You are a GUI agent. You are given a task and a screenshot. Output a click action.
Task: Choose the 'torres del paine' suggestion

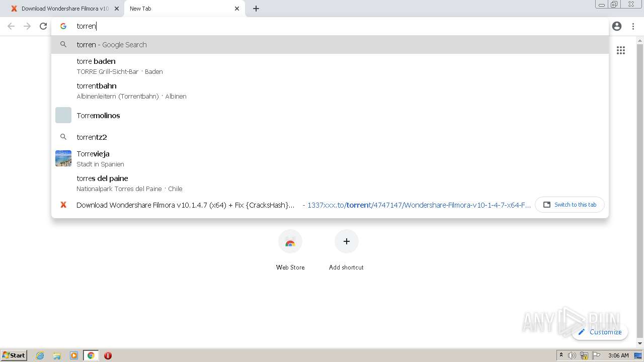pos(330,183)
